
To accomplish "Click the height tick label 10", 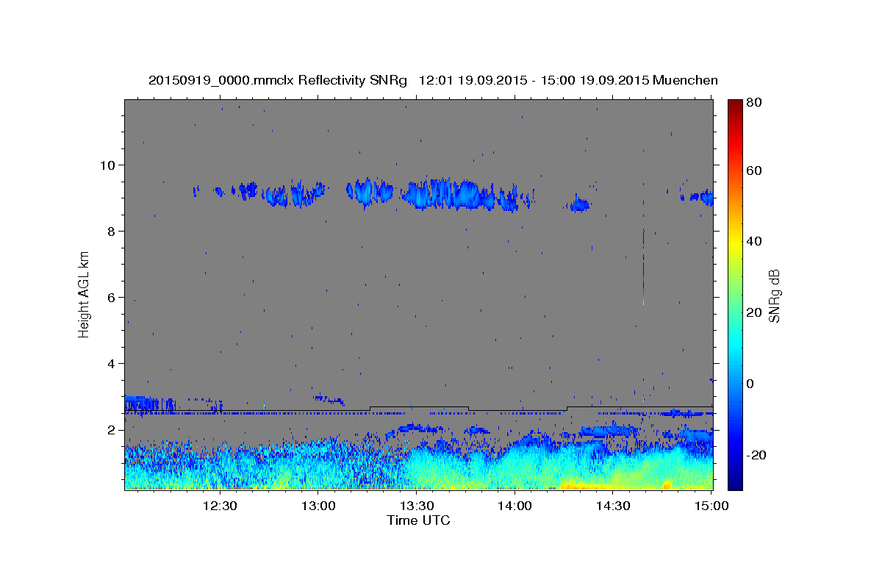I will 109,165.
